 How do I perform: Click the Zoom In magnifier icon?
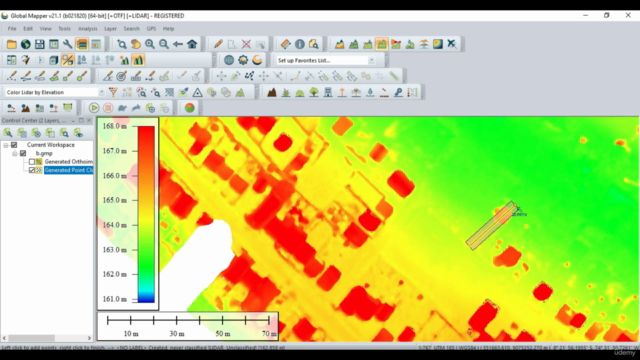pos(149,44)
